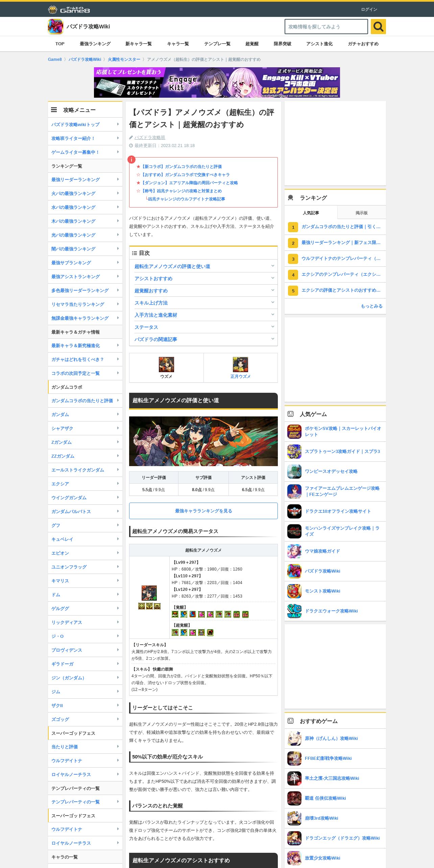Click inside the 攻略情報を探してみよう search field
434x868 pixels.
[x=326, y=26]
